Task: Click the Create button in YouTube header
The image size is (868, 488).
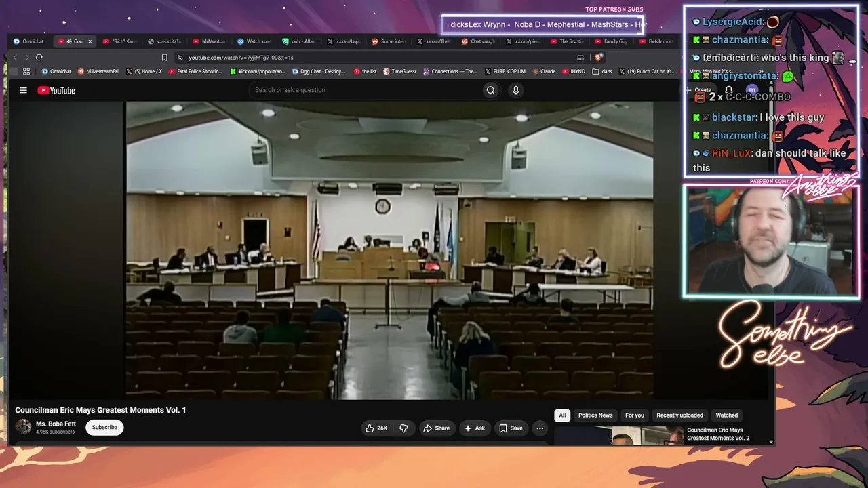Action: click(x=700, y=90)
